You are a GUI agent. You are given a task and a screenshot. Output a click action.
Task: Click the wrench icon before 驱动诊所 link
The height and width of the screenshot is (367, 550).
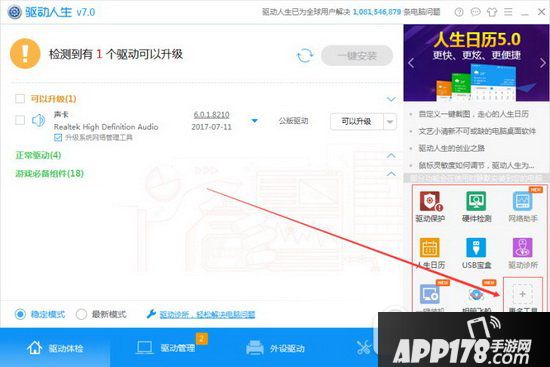(x=151, y=314)
